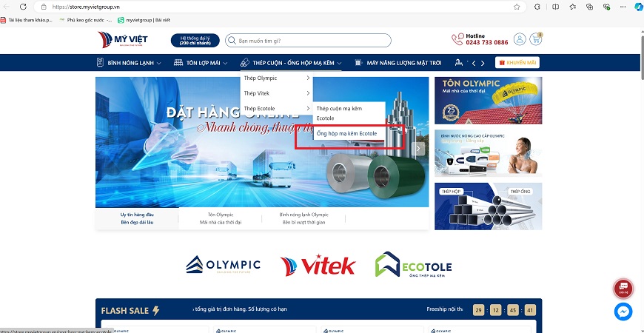Expand BÌNH NÓNG LẠNH dropdown arrow
644x333 pixels.
pyautogui.click(x=159, y=63)
